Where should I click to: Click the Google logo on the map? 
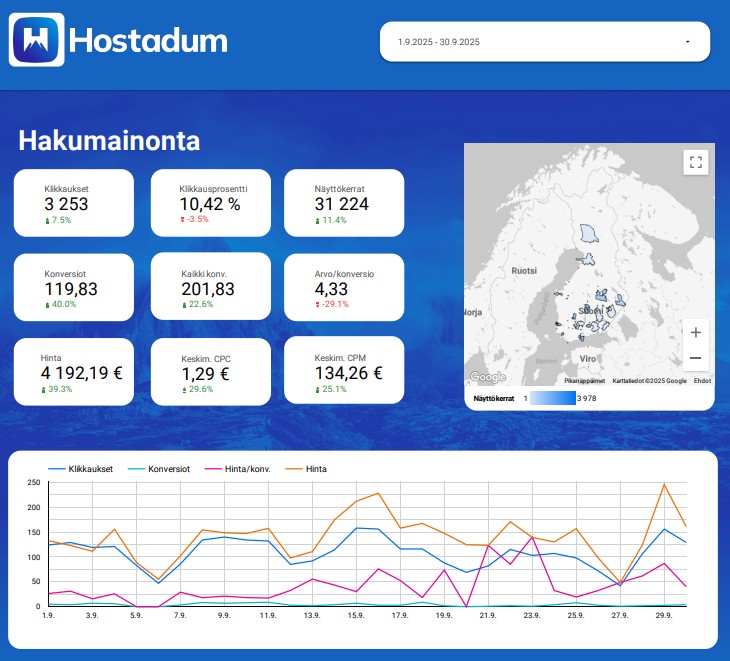click(488, 377)
